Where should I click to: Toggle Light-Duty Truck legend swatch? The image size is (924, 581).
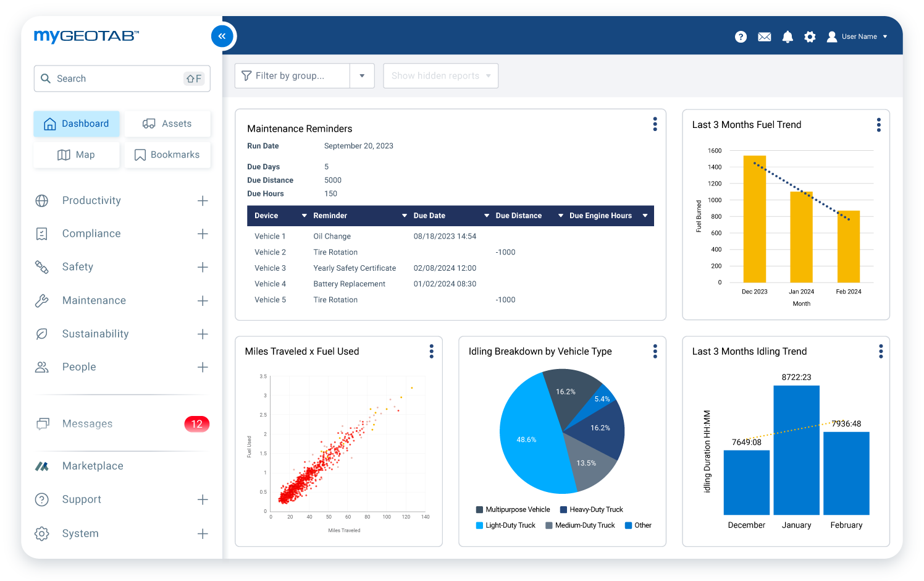pyautogui.click(x=479, y=525)
